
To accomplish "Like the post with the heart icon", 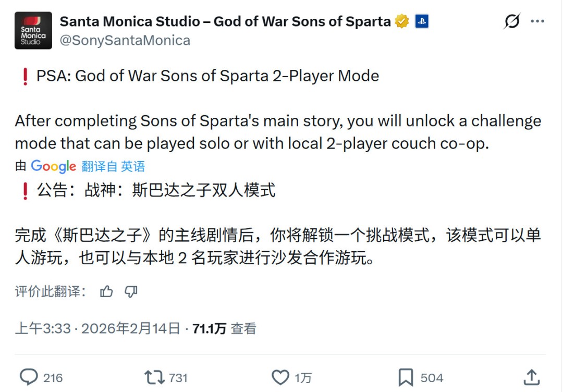I will [x=280, y=377].
